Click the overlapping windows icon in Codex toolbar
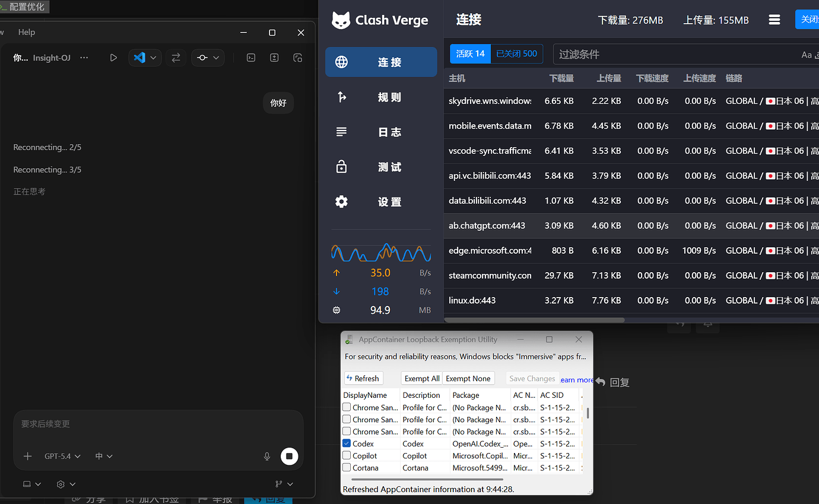Image resolution: width=819 pixels, height=504 pixels. (x=298, y=58)
